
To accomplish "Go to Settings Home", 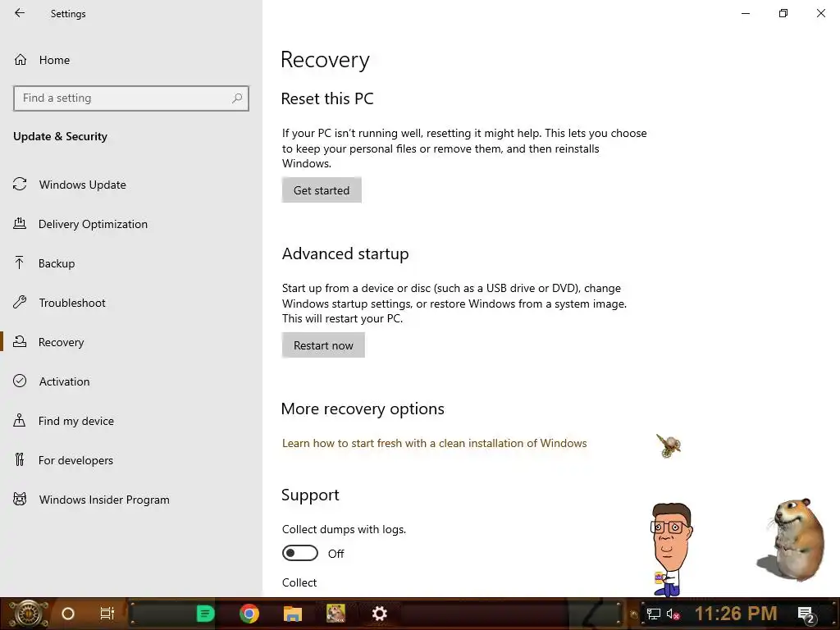I will [x=54, y=60].
